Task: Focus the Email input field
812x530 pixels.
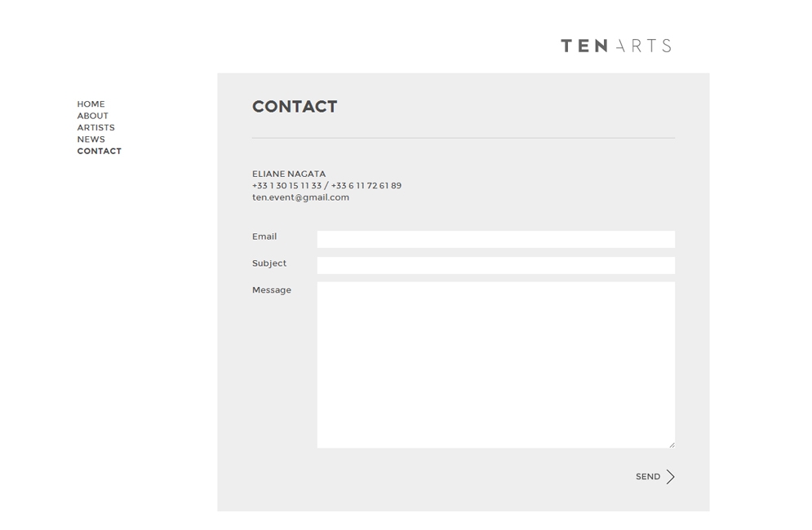Action: click(x=496, y=239)
